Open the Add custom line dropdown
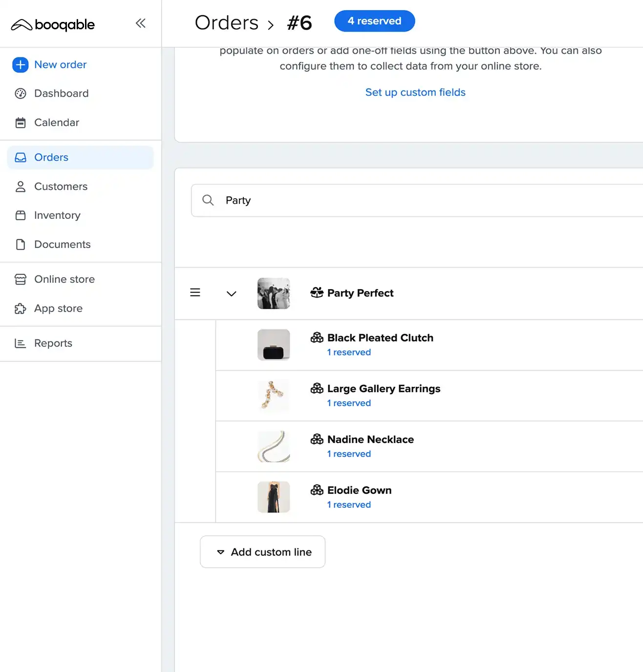 (x=263, y=552)
